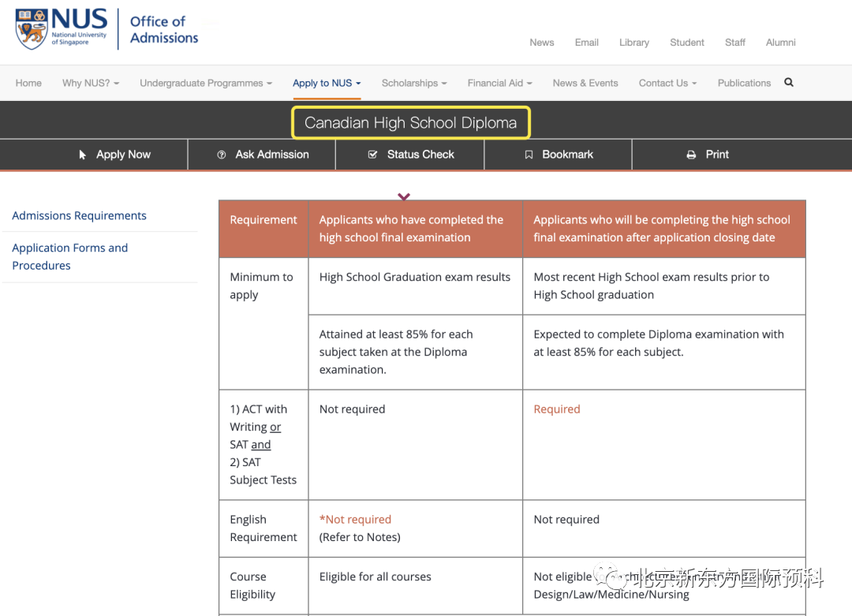Open the Admissions Requirements sidebar link
Screen dimensions: 852x616
click(x=79, y=215)
